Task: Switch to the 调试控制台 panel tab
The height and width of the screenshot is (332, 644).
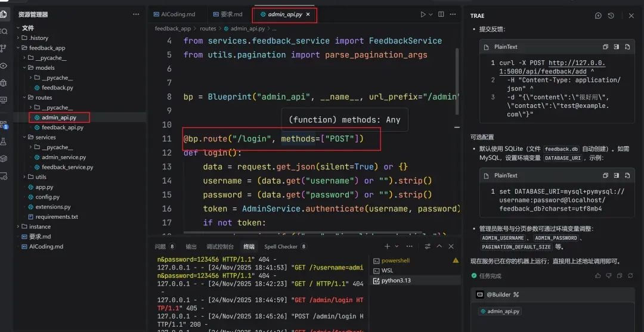Action: (220, 246)
